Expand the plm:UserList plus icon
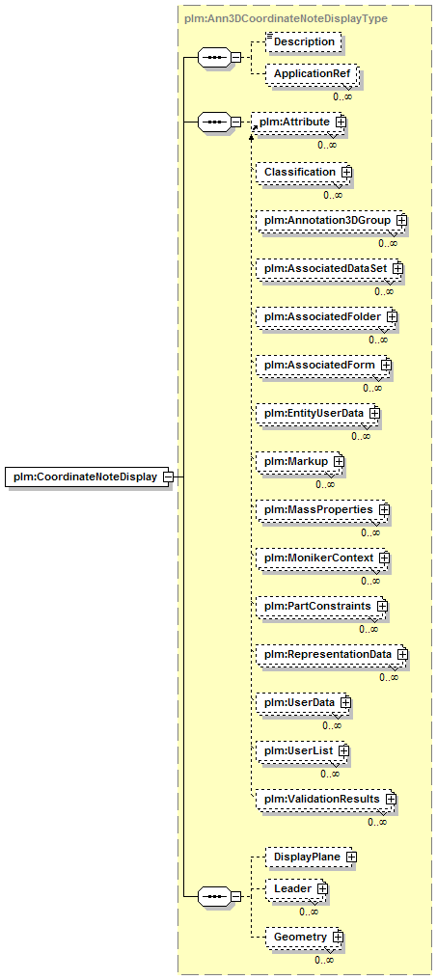 pyautogui.click(x=343, y=750)
